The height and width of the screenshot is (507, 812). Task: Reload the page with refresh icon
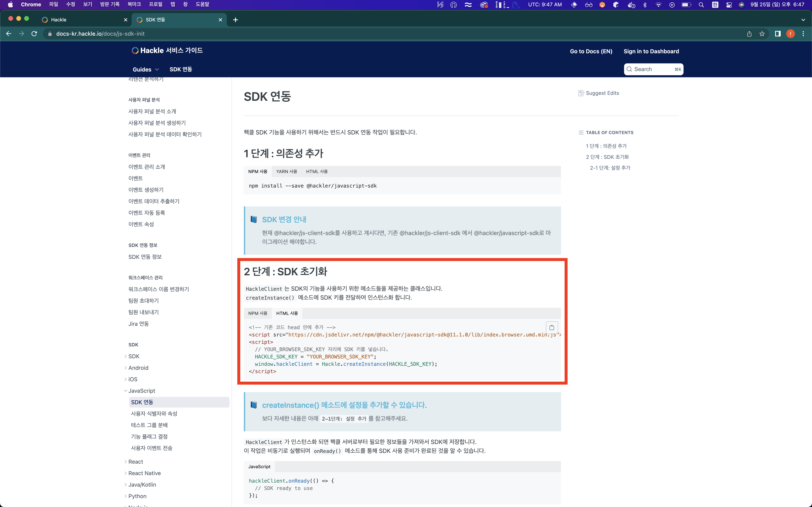[x=34, y=34]
